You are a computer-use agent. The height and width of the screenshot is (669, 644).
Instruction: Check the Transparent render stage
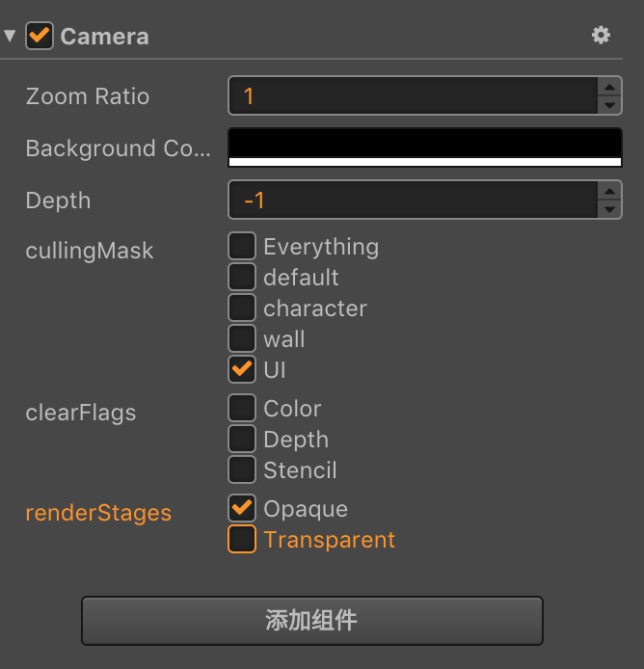tap(242, 540)
